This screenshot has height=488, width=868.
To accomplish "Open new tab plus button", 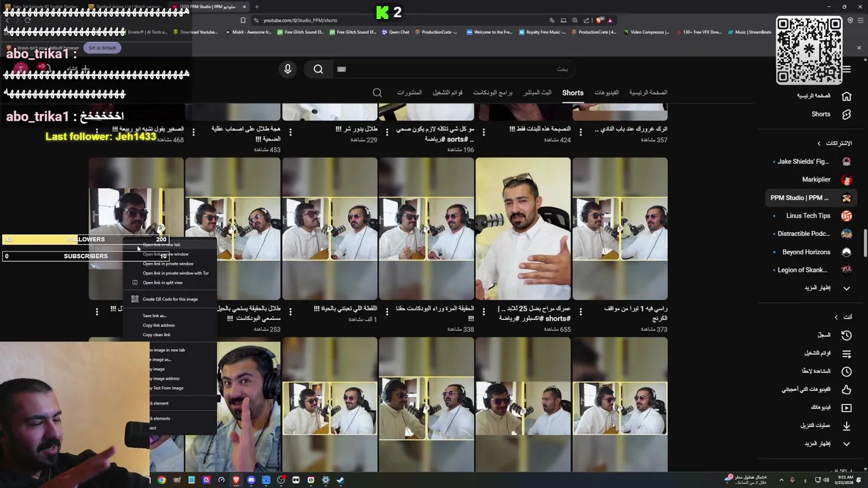I will tap(256, 7).
